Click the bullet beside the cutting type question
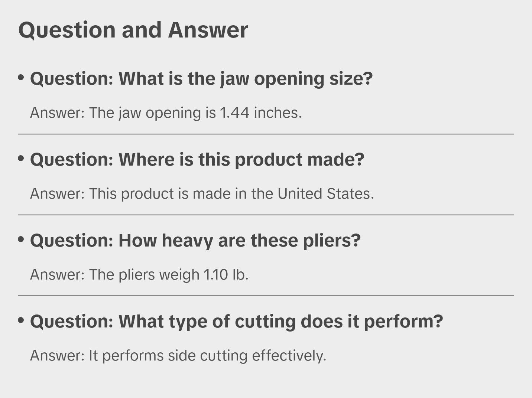532x398 pixels. (21, 320)
